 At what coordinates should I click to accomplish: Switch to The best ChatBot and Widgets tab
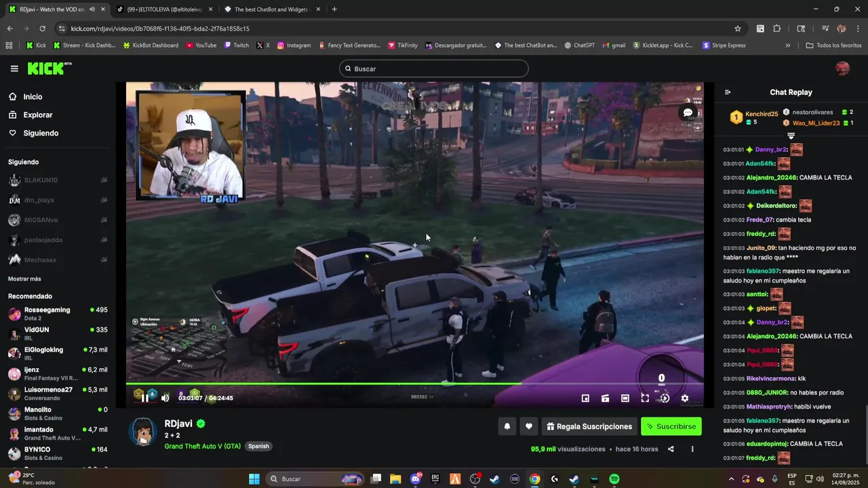click(271, 9)
